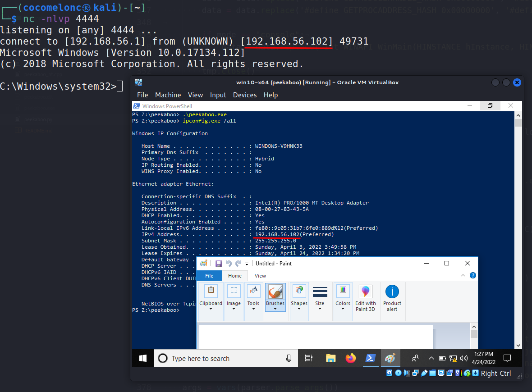The width and height of the screenshot is (532, 392).
Task: Switch to Paint on the taskbar
Action: 390,358
